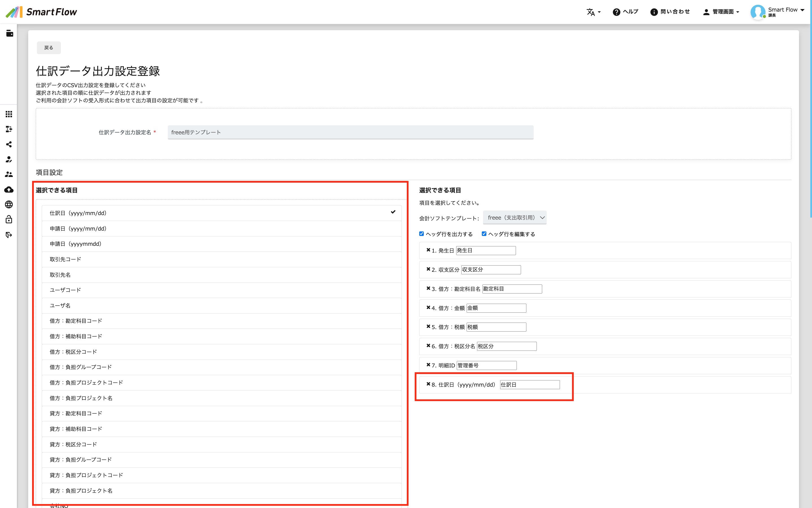Viewport: 812px width, 508px height.
Task: Edit header field for 2. 収支区分
Action: tap(491, 270)
